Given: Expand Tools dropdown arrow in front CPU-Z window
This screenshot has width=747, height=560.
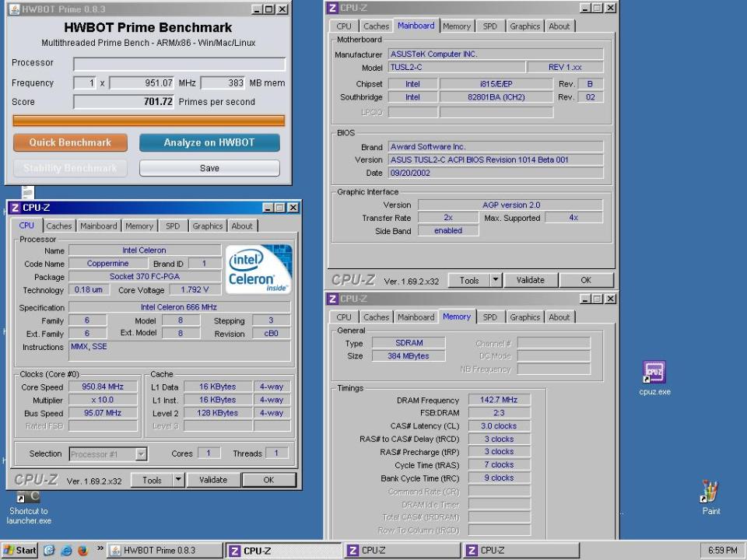Looking at the screenshot, I should click(178, 480).
